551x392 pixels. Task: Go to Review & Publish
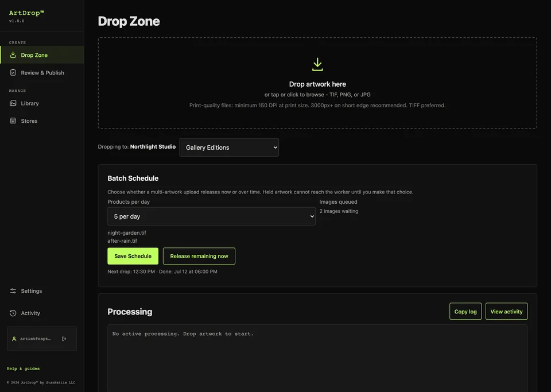click(42, 72)
